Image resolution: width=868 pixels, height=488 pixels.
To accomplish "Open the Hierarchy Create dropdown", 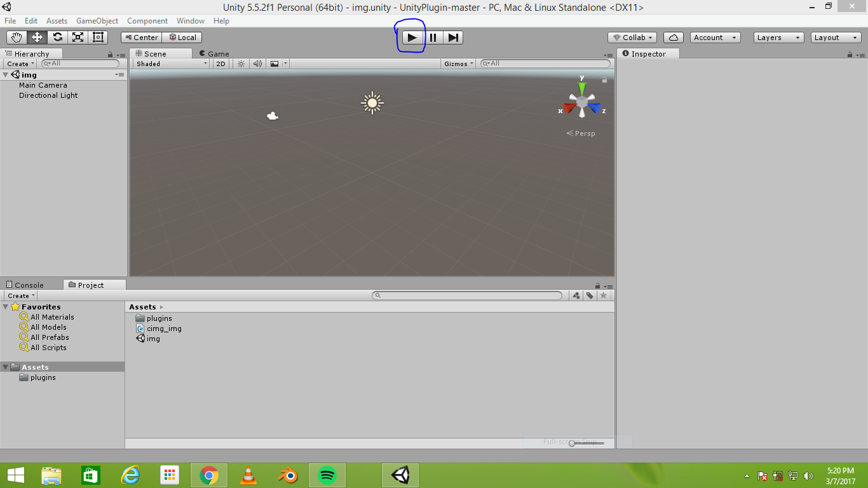I will point(20,64).
